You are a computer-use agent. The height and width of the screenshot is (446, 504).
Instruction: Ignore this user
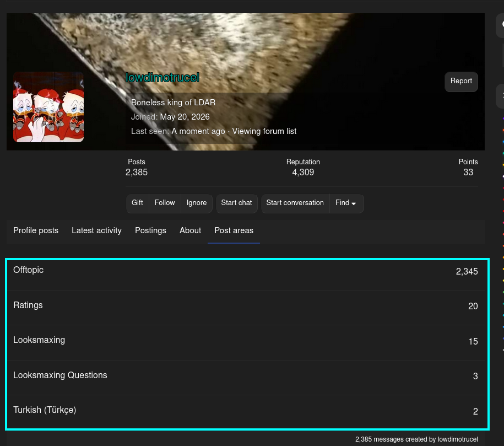pyautogui.click(x=197, y=203)
